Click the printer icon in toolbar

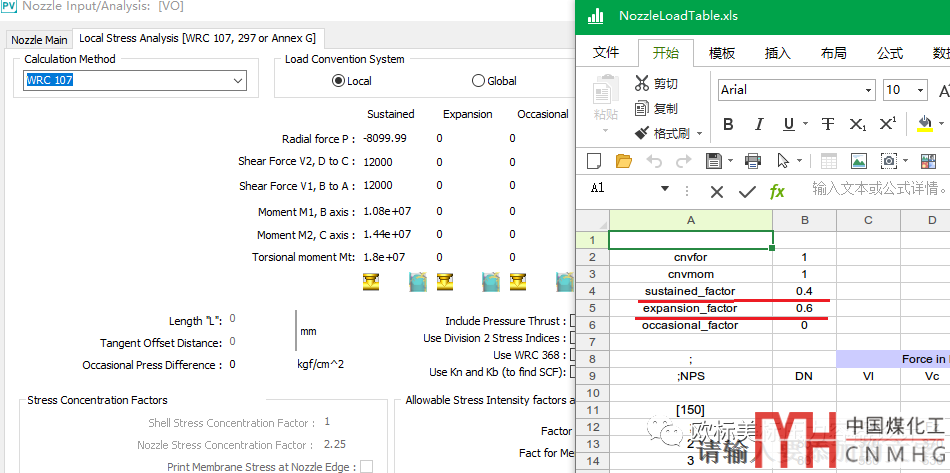[x=753, y=160]
